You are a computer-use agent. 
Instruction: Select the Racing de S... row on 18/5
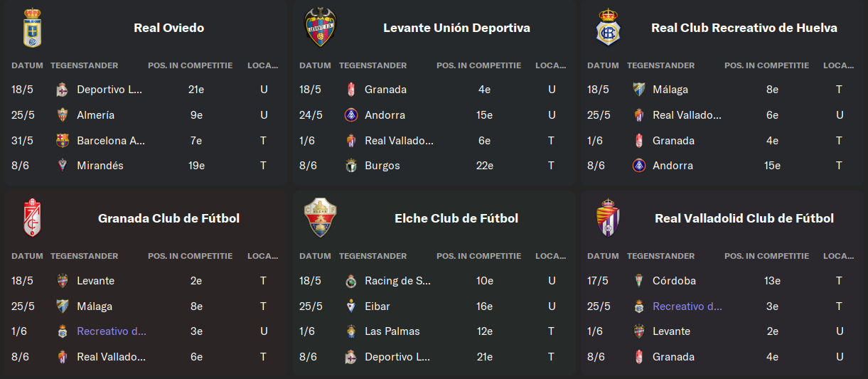434,281
